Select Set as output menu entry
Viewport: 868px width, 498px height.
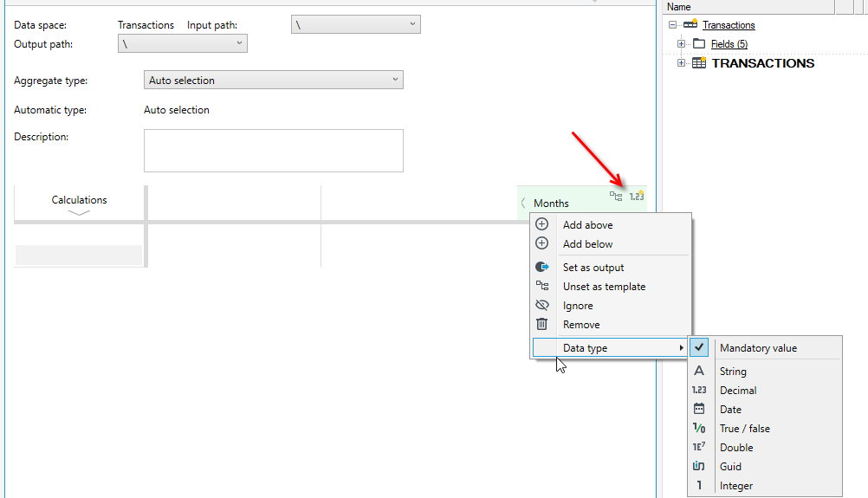tap(611, 268)
